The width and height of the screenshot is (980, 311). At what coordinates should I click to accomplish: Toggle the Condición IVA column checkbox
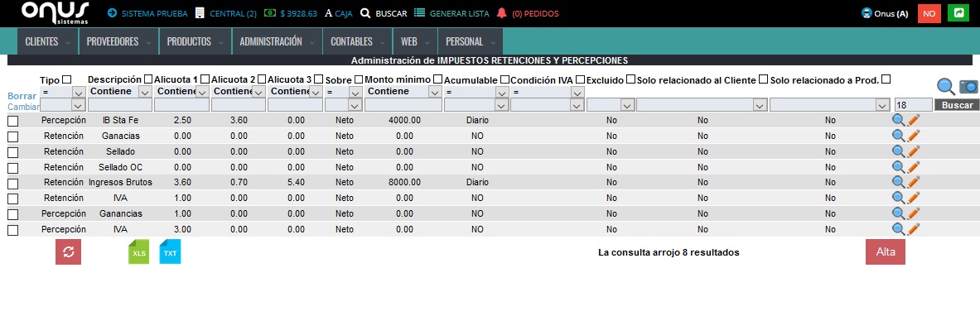pyautogui.click(x=581, y=79)
